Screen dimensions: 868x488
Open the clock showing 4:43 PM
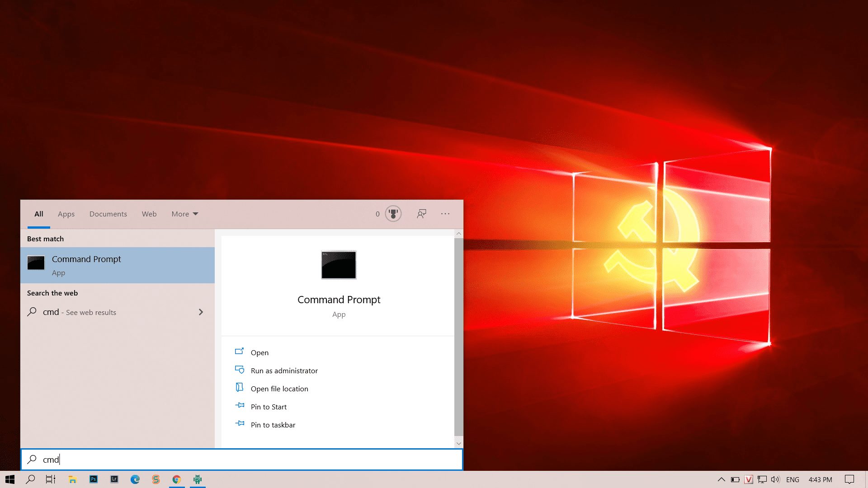[820, 480]
